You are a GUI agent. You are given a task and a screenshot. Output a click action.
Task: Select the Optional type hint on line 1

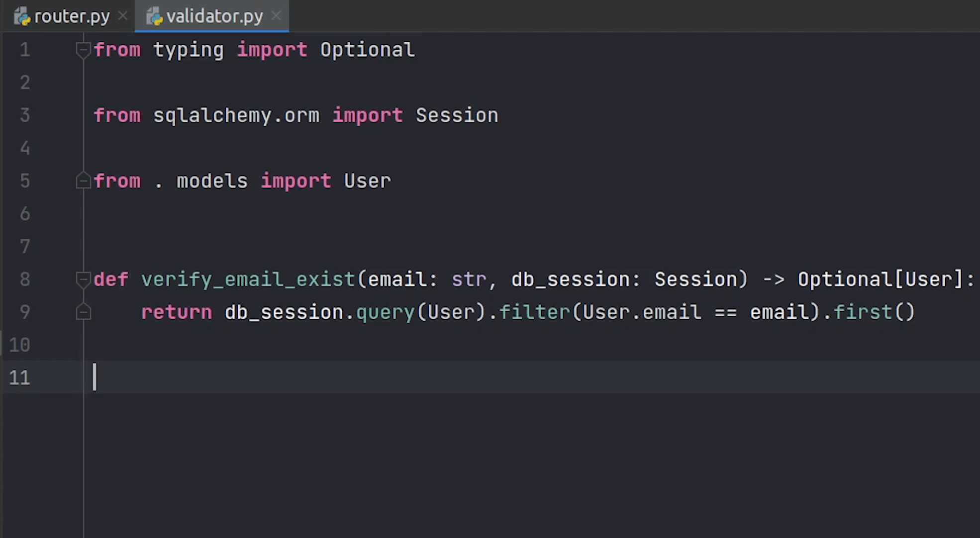[367, 50]
